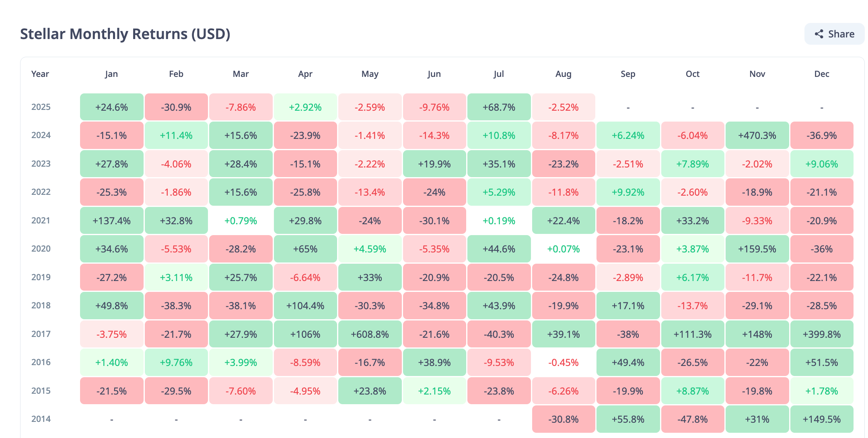
Task: Click the Year column header
Action: point(40,74)
